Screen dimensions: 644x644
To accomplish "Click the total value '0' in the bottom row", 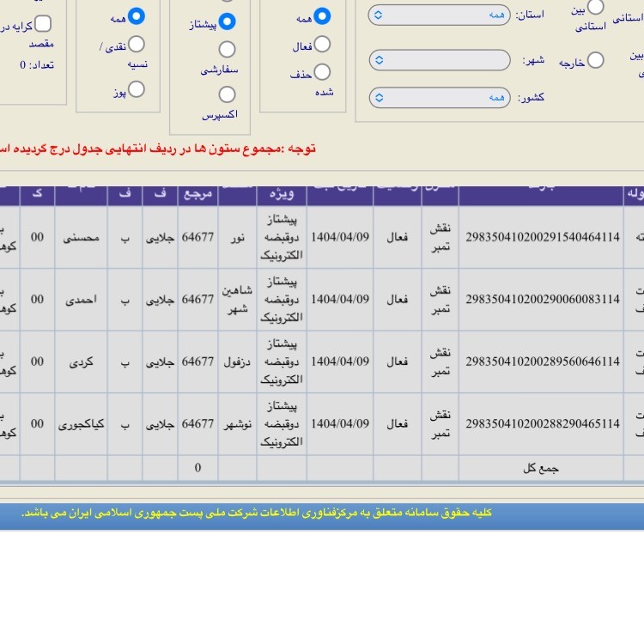I will coord(197,468).
